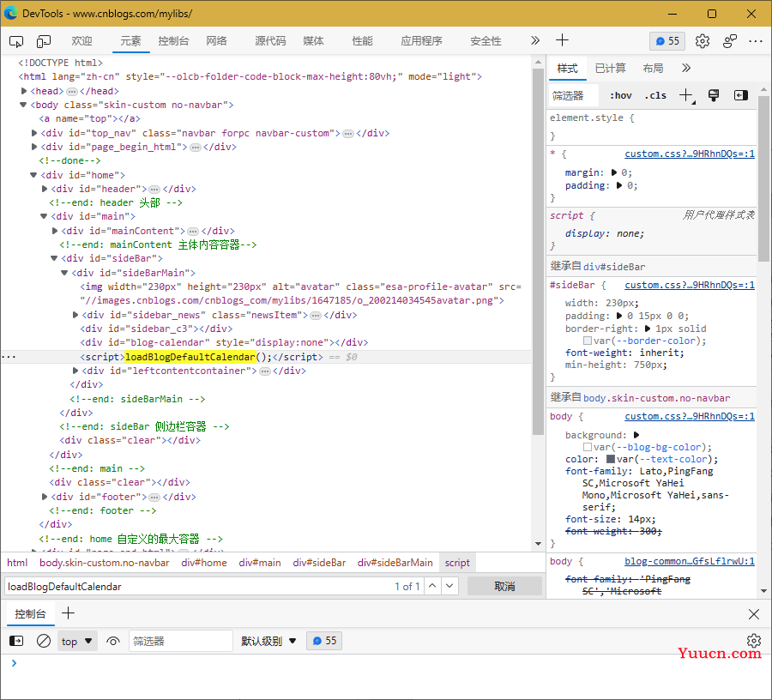Screen dimensions: 772x700
Task: Select div#main in breadcrumb
Action: coord(259,563)
